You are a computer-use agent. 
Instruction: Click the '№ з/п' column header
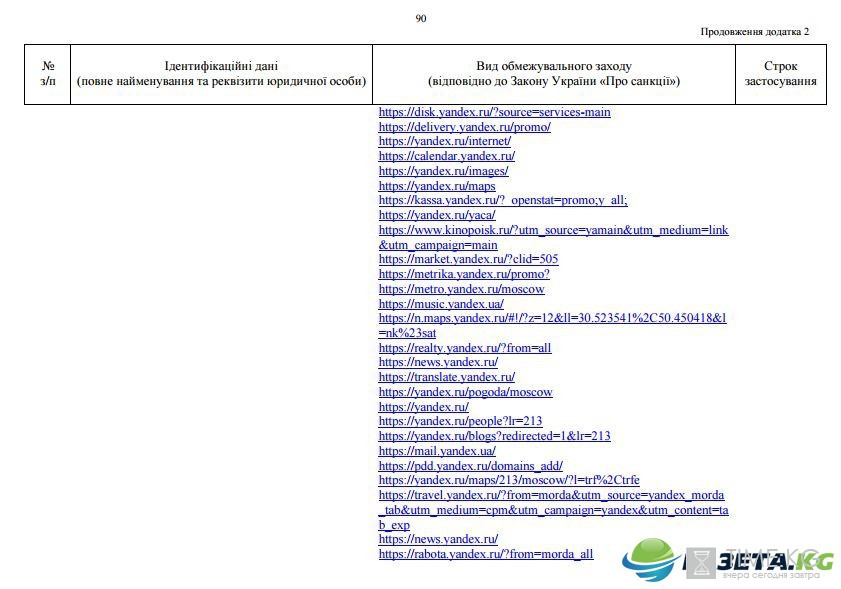pyautogui.click(x=48, y=73)
